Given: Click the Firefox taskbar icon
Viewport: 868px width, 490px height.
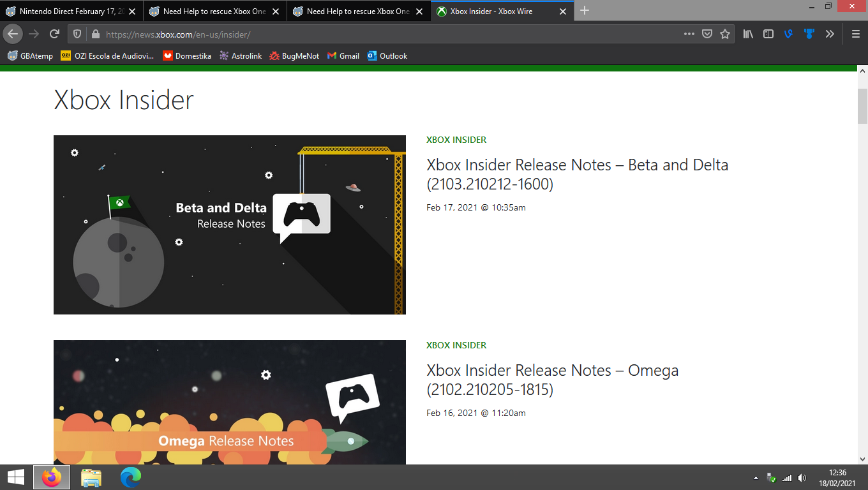Looking at the screenshot, I should (52, 477).
